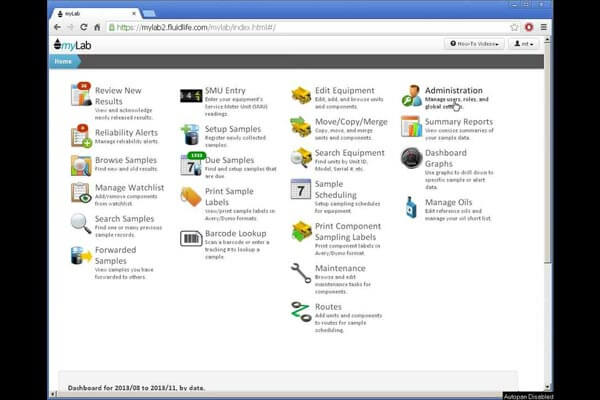Click the Reliability Alerts icon
The image size is (600, 400).
(x=81, y=136)
